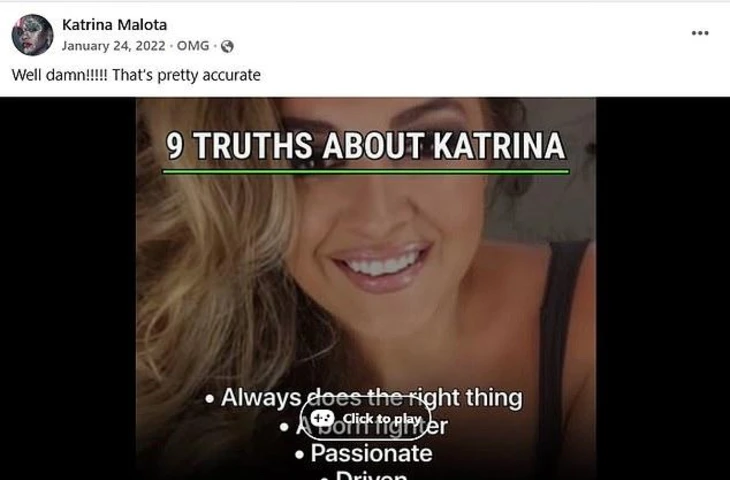The width and height of the screenshot is (730, 480).
Task: Open the OMG app link
Action: coord(193,46)
